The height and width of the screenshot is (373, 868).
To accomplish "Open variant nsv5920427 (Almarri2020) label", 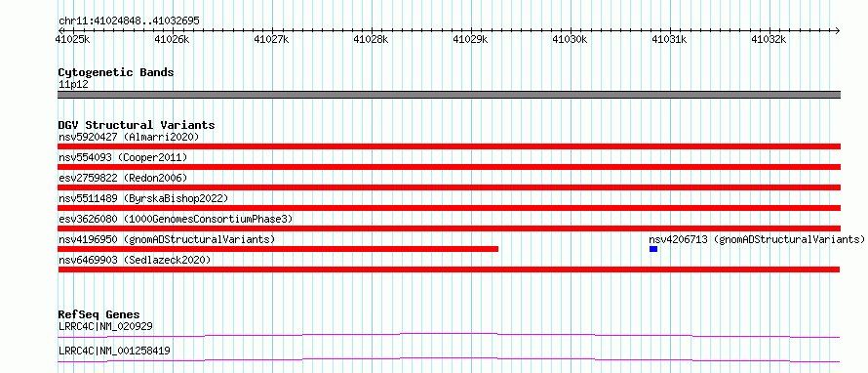I will (x=129, y=137).
